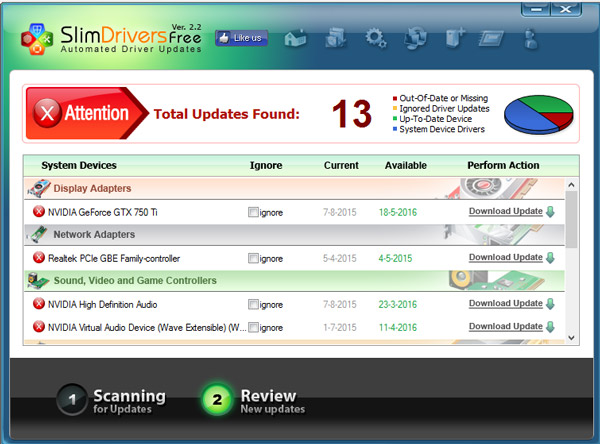Image resolution: width=600 pixels, height=444 pixels.
Task: Click the System Devices column header
Action: [x=79, y=165]
